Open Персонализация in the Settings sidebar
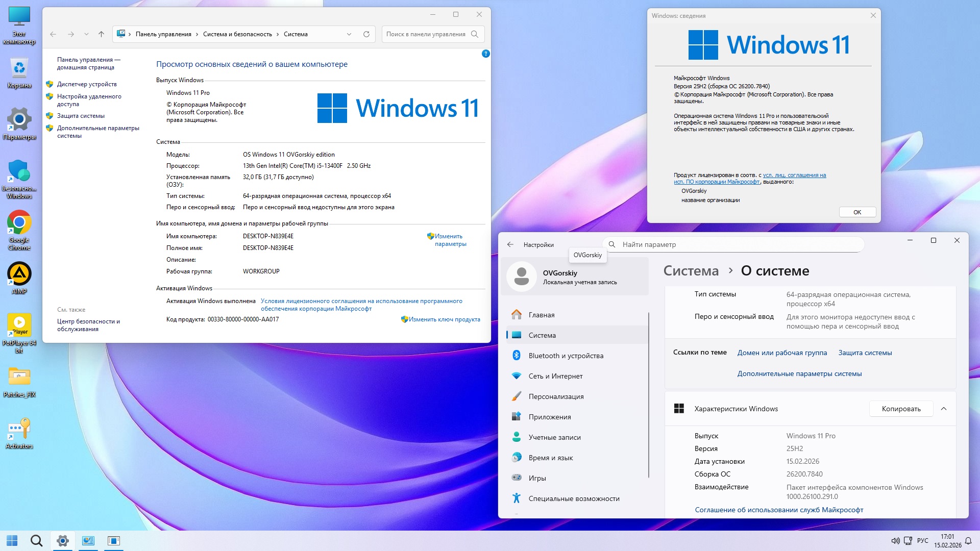The width and height of the screenshot is (980, 551). pos(556,396)
